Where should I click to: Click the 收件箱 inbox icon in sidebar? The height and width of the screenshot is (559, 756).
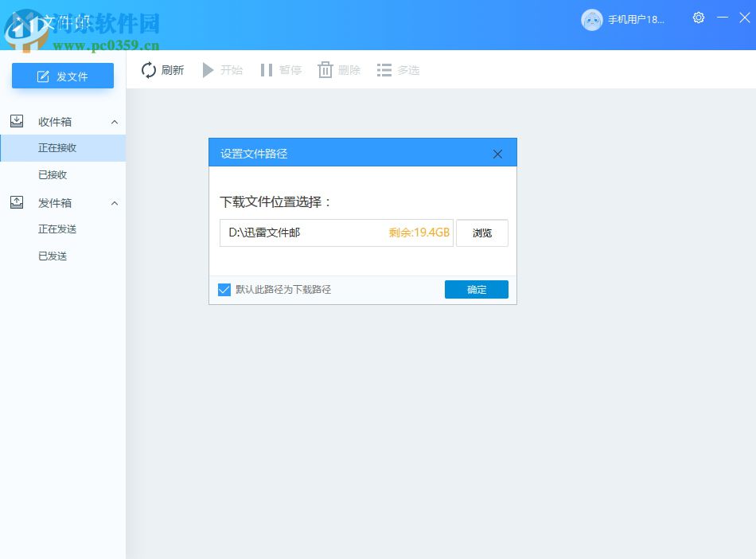pyautogui.click(x=17, y=120)
